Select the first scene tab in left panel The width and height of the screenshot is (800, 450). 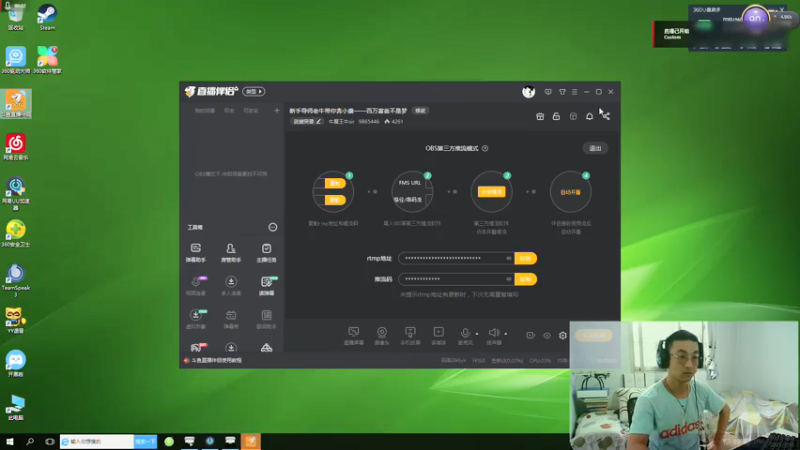click(x=205, y=111)
